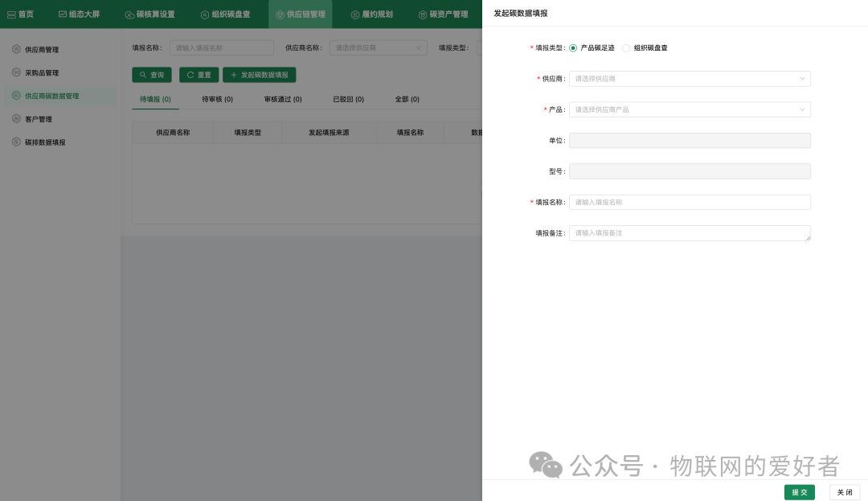Click the 客户管理 icon in left panel
Screen dimensions: 868x501
click(x=15, y=118)
